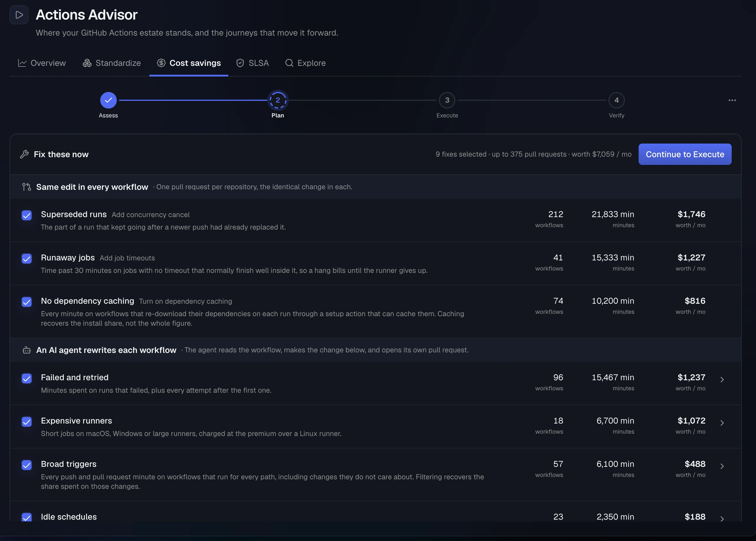Image resolution: width=756 pixels, height=541 pixels.
Task: Expand the Expensive runners row chevron
Action: (722, 423)
